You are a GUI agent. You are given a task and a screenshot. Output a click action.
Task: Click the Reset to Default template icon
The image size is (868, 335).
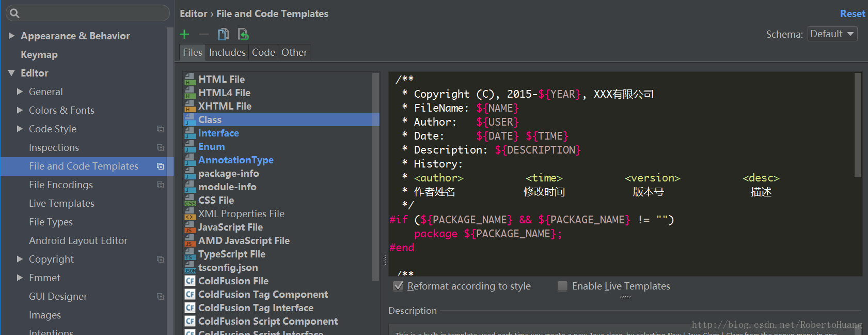(x=243, y=35)
